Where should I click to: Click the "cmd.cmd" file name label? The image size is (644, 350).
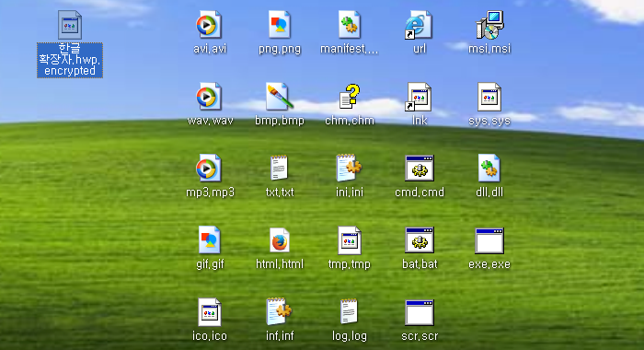(x=420, y=192)
